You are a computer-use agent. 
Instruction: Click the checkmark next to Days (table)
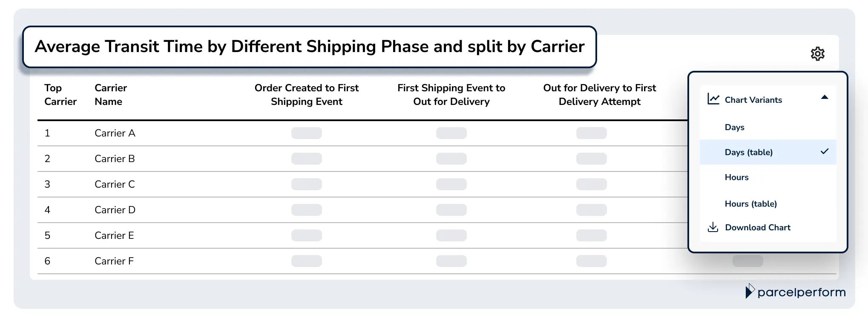tap(825, 151)
